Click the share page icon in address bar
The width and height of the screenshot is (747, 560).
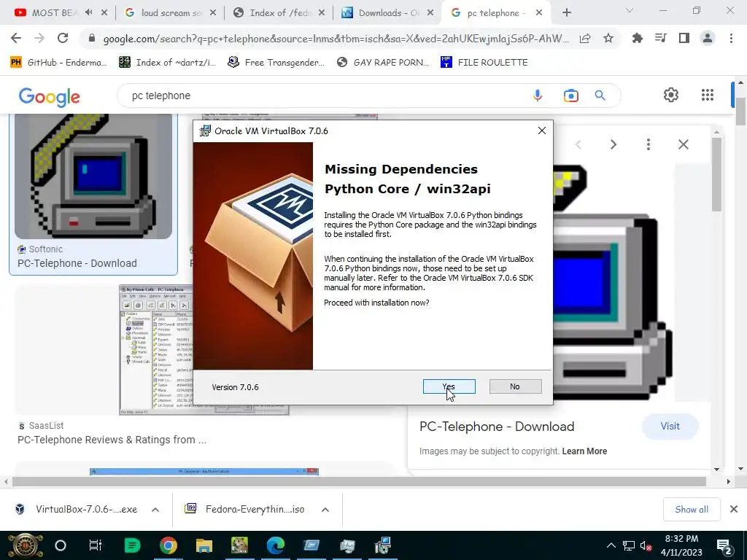point(585,39)
